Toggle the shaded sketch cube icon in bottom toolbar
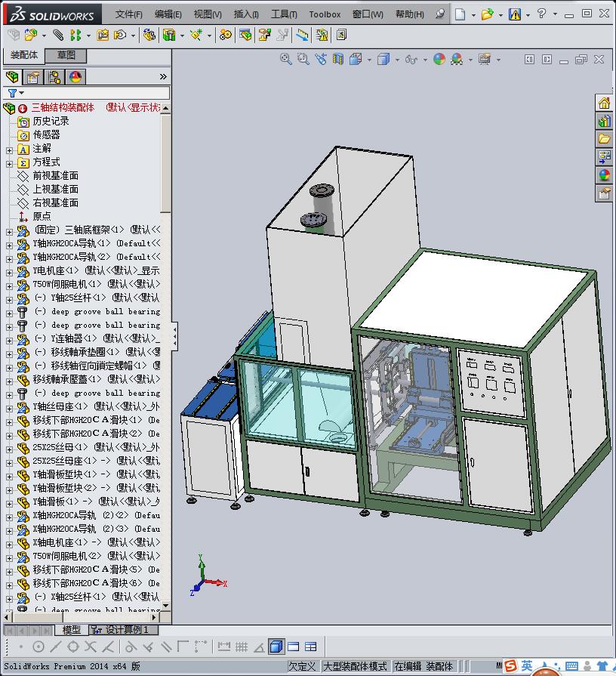The height and width of the screenshot is (676, 616). [x=276, y=647]
